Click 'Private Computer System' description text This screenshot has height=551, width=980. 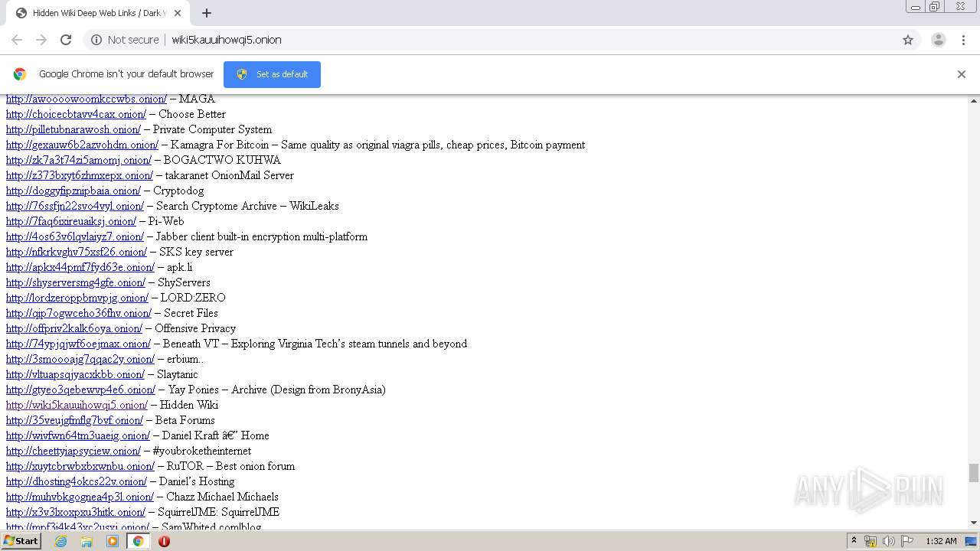[212, 129]
